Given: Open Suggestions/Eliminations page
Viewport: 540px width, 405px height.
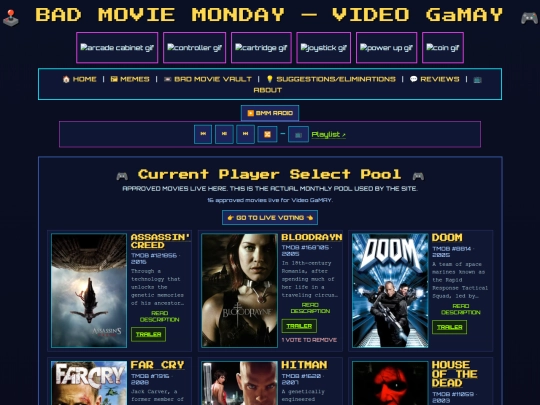Looking at the screenshot, I should coord(331,79).
